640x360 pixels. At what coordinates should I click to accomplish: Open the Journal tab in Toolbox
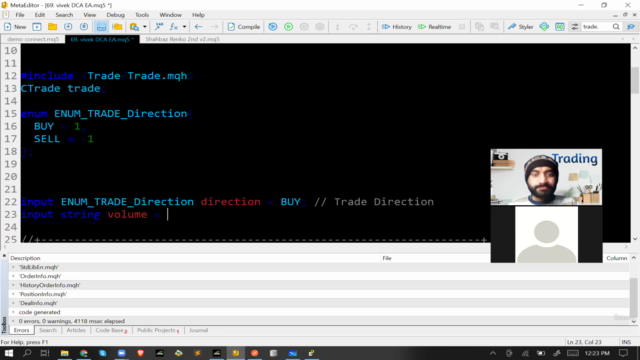point(198,330)
